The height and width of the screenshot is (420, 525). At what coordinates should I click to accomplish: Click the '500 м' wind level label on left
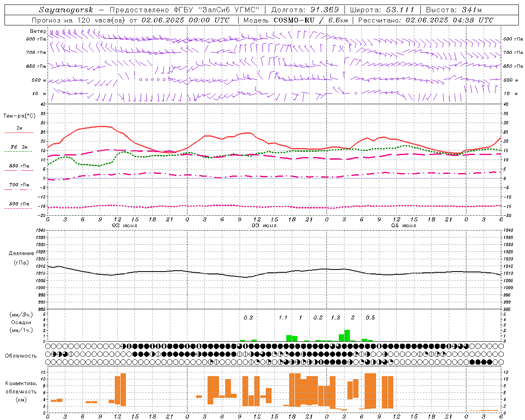(x=39, y=80)
